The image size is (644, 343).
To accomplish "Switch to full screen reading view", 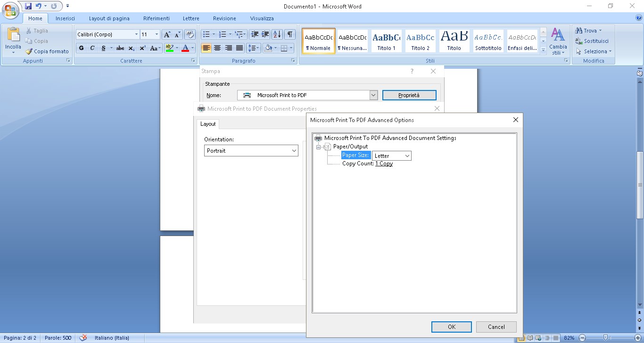I will point(530,338).
